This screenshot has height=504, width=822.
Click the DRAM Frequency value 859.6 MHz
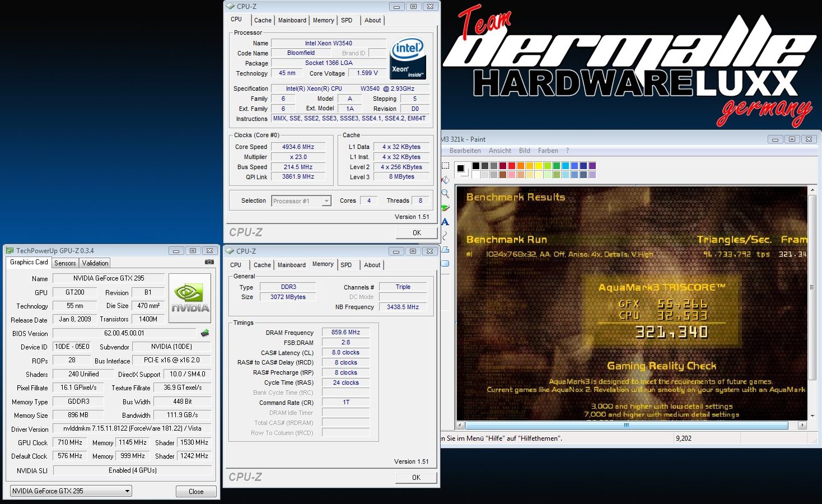point(345,332)
